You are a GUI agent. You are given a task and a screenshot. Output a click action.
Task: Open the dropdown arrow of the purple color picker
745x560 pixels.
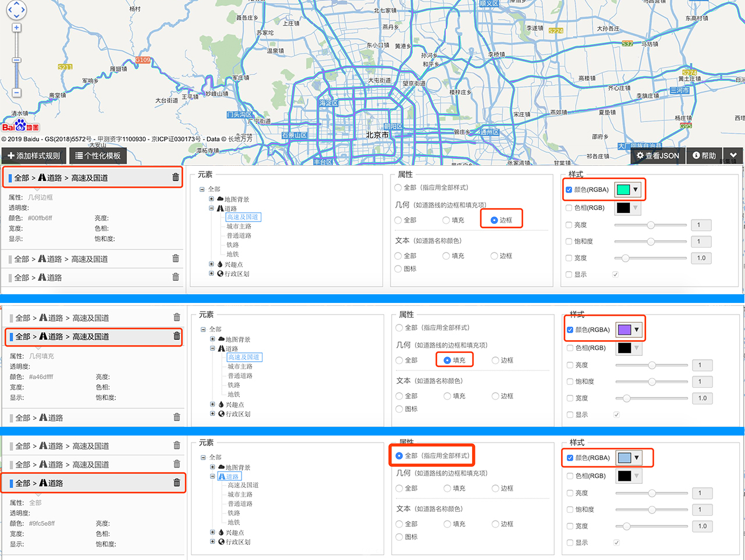point(637,330)
